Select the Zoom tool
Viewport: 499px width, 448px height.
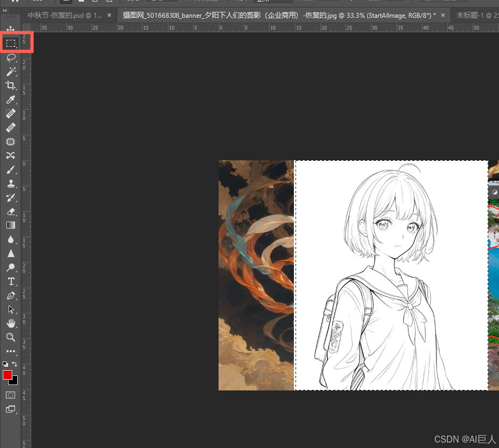coord(11,337)
